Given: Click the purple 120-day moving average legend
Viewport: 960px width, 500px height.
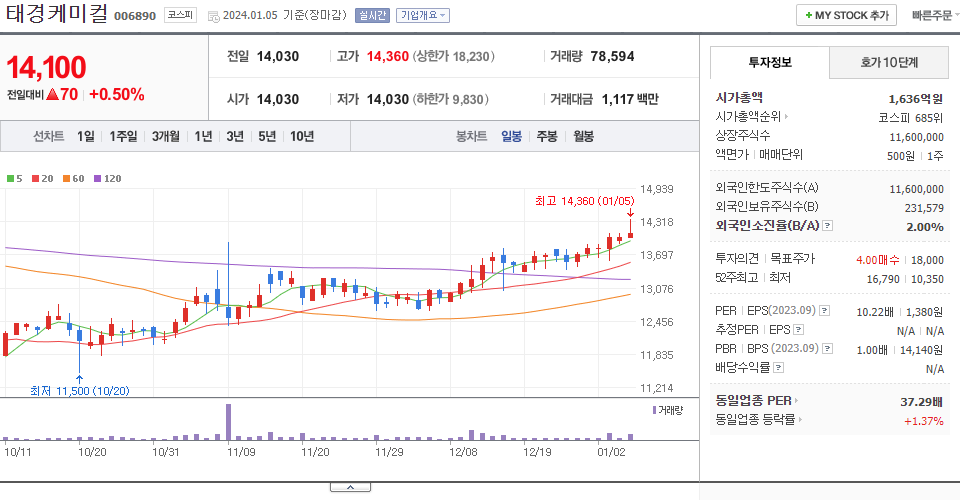Looking at the screenshot, I should pyautogui.click(x=107, y=179).
